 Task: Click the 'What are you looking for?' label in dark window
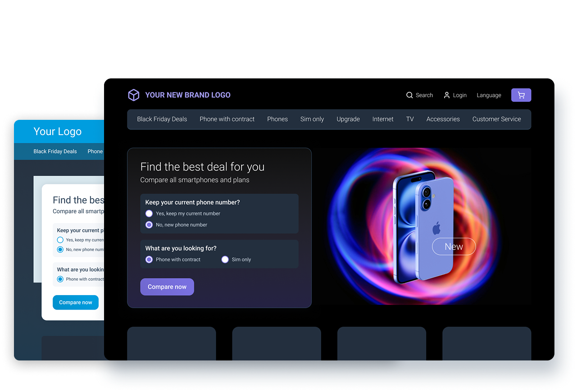click(x=181, y=248)
